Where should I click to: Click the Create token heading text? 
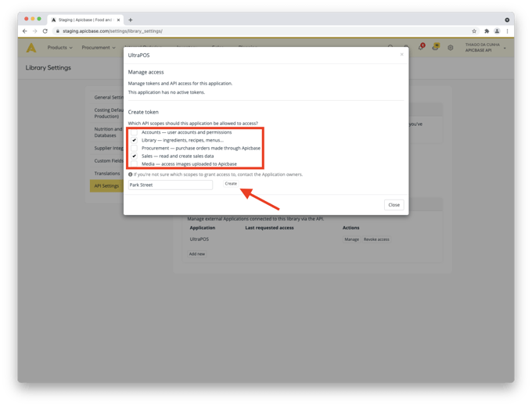tap(143, 112)
